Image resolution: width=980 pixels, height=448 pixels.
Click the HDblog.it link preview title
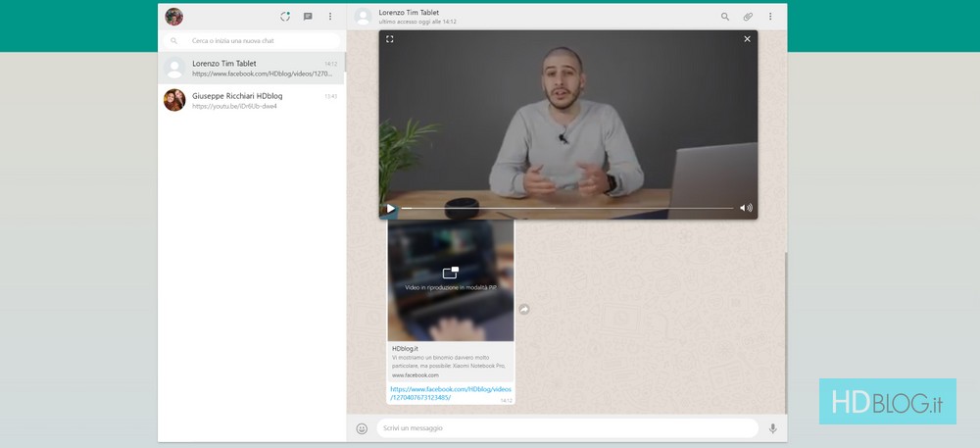coord(405,349)
